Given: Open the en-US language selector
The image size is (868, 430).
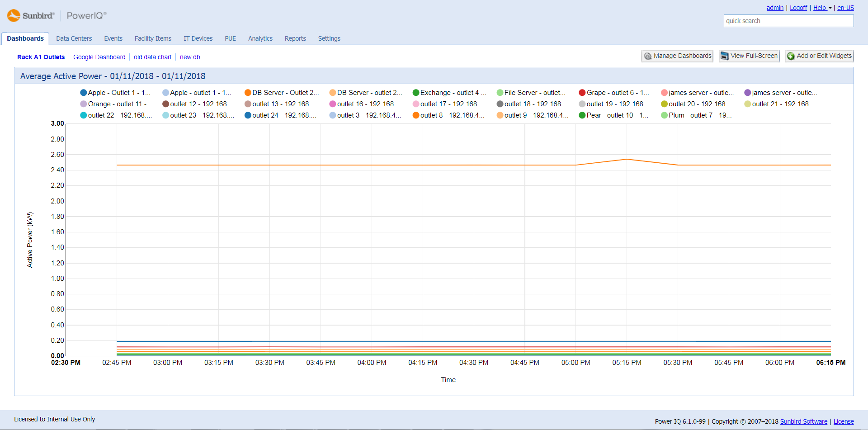Looking at the screenshot, I should [x=845, y=8].
